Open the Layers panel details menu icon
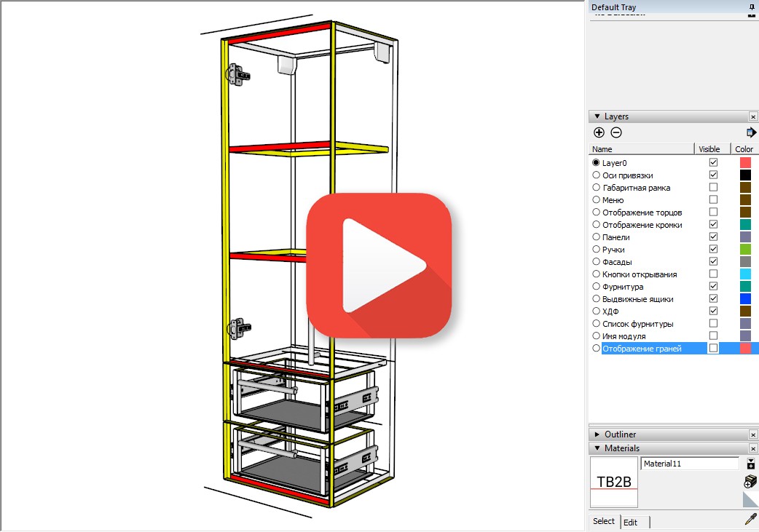Screen dimensions: 759x532 coord(751,132)
